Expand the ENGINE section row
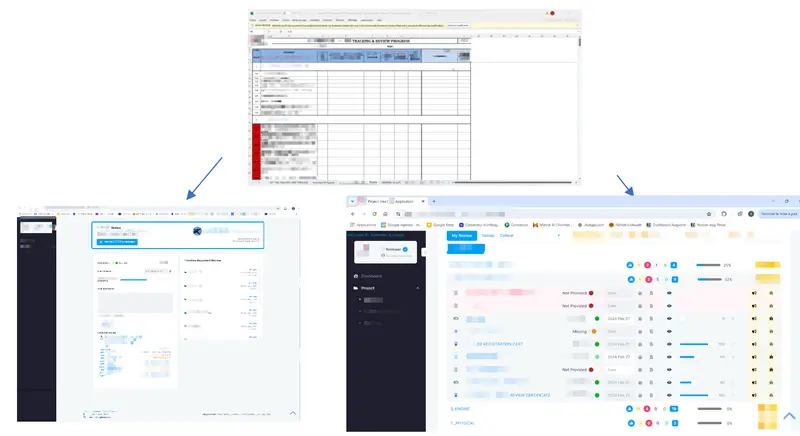The width and height of the screenshot is (800, 436). coord(460,409)
